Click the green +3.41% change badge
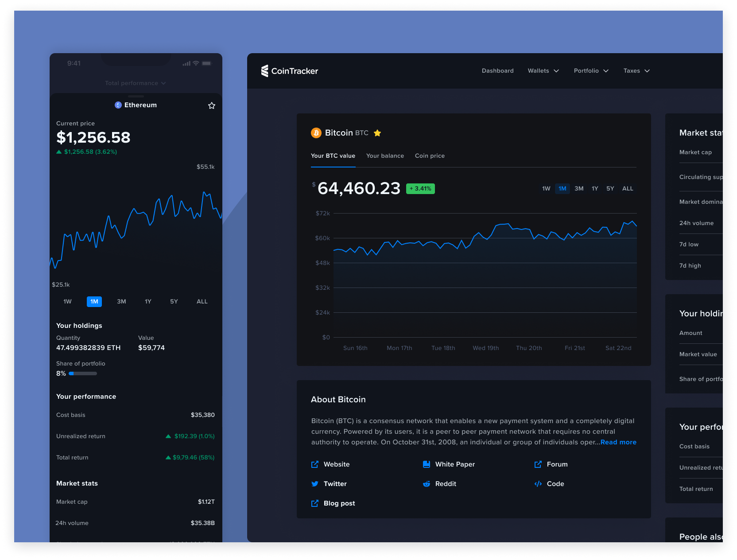This screenshot has width=737, height=560. (420, 189)
